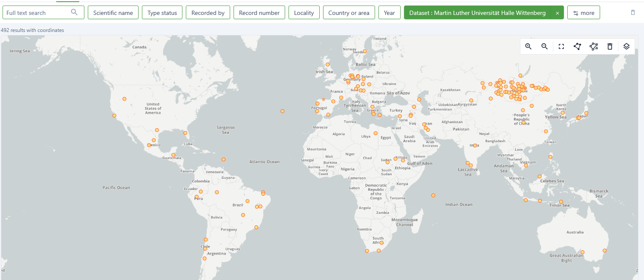Click the search magnifier icon
The width and height of the screenshot is (644, 280).
(x=74, y=12)
